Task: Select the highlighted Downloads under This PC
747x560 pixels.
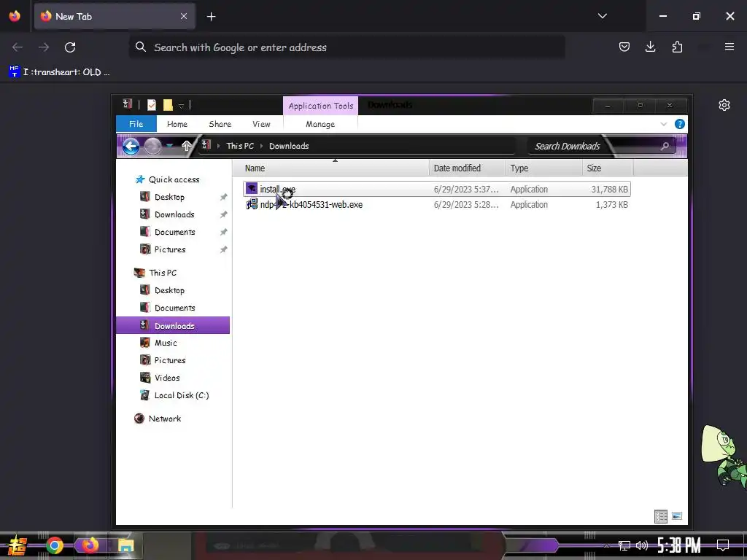Action: [x=173, y=325]
